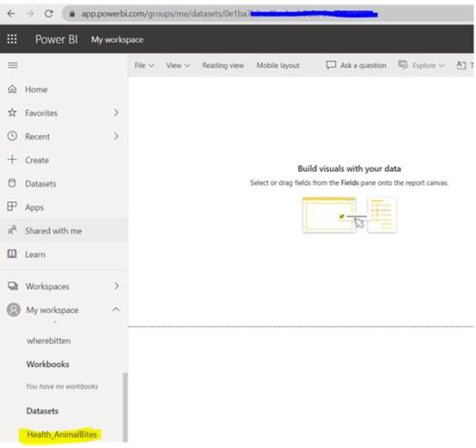476x448 pixels.
Task: Collapse navigation pane with hamburger icon
Action: pos(13,65)
